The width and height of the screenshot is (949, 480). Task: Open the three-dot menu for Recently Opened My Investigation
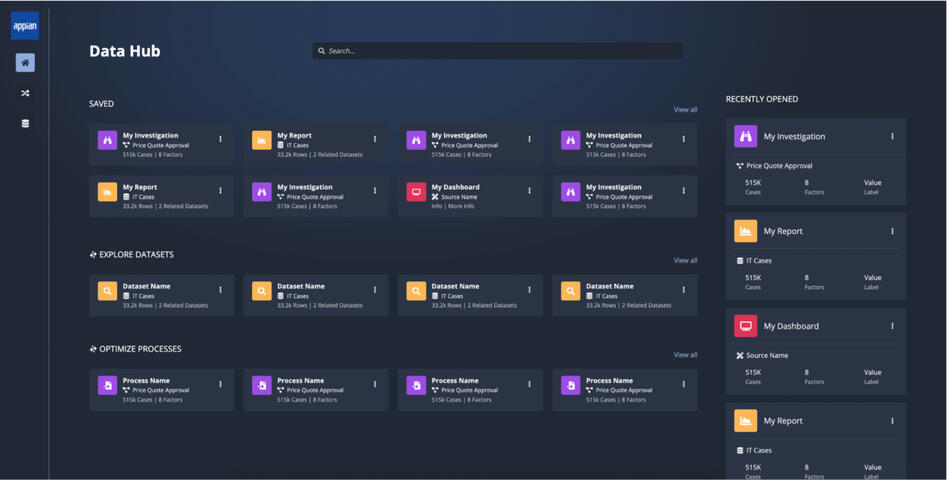point(892,136)
